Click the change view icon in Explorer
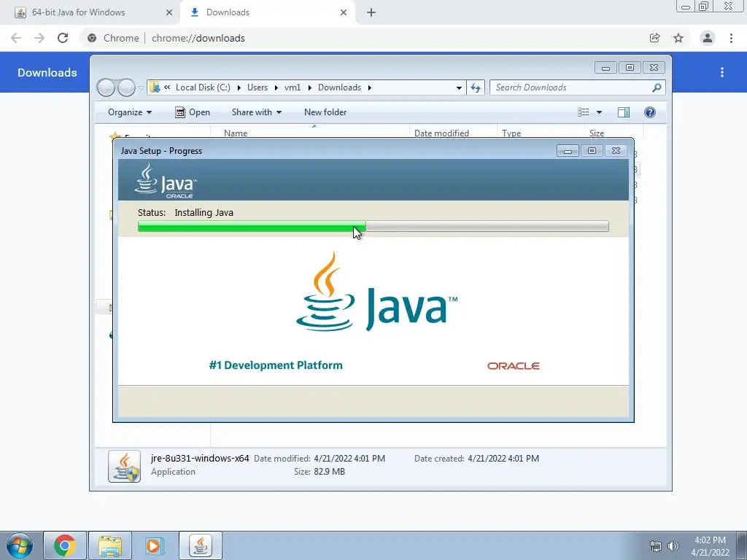The width and height of the screenshot is (747, 560). (x=584, y=112)
